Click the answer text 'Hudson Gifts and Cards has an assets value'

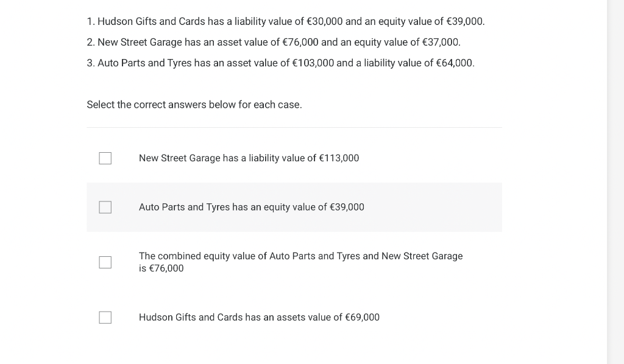[259, 317]
